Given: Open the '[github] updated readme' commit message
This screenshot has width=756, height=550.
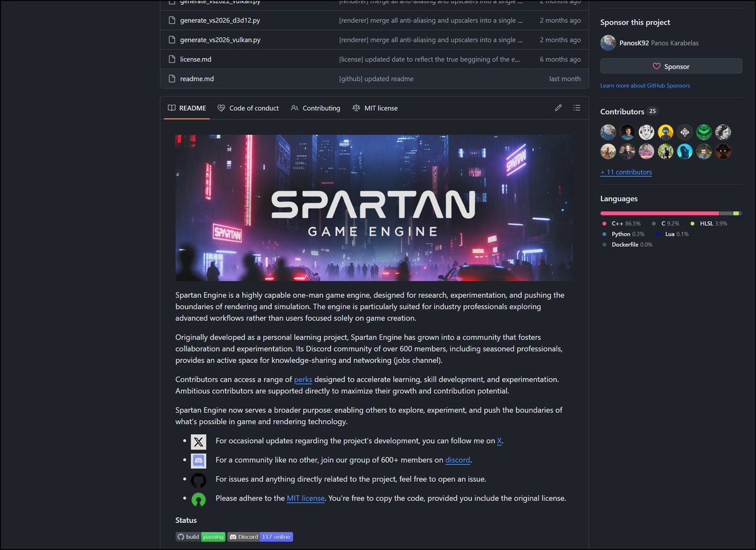Looking at the screenshot, I should [376, 79].
